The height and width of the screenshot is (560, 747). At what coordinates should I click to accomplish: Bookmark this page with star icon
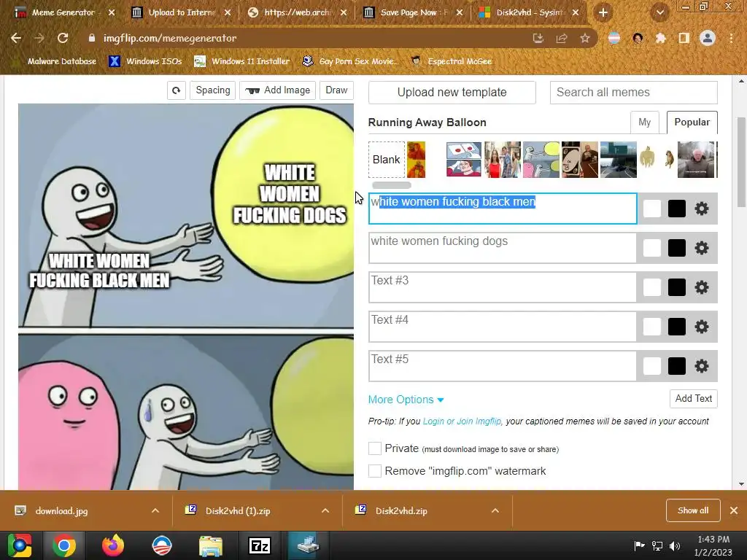(x=585, y=38)
